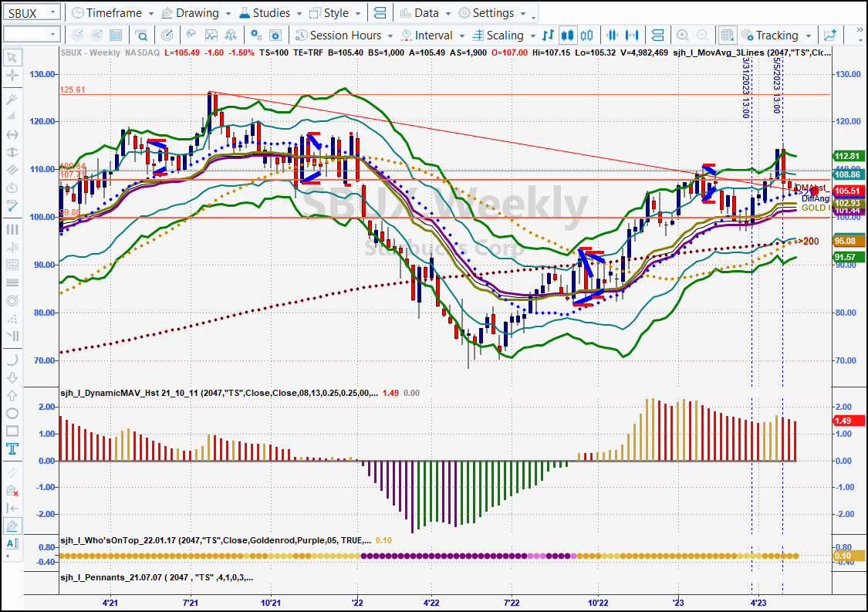Expand the Style dropdown arrow
Image resolution: width=868 pixels, height=612 pixels.
click(x=357, y=13)
